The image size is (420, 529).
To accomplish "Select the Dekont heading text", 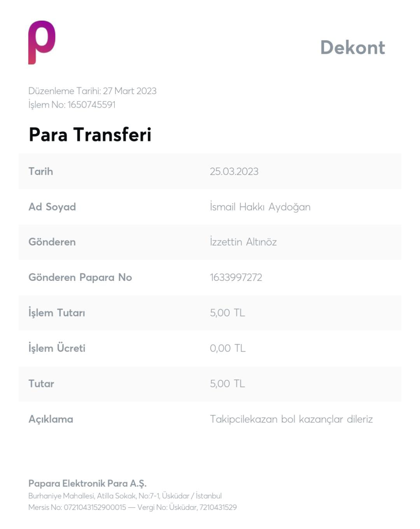I will click(353, 47).
